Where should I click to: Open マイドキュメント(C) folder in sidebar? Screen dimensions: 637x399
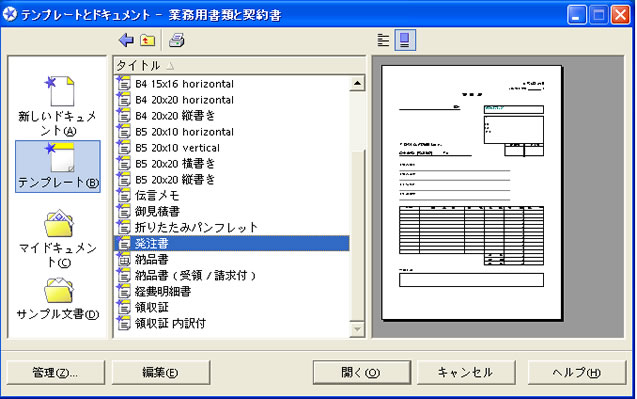(x=58, y=239)
